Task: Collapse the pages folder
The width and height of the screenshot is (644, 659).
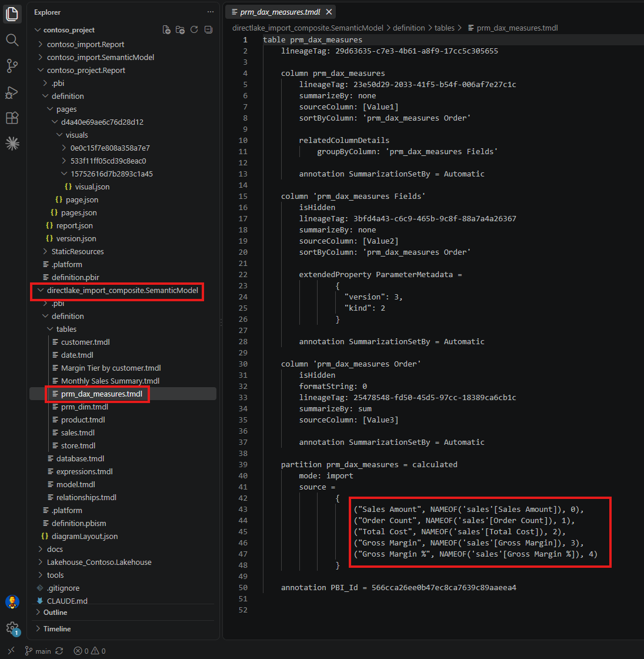Action: (66, 109)
